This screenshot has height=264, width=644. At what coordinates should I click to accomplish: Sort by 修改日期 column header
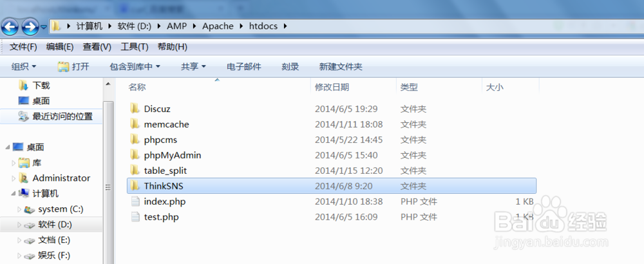coord(332,87)
